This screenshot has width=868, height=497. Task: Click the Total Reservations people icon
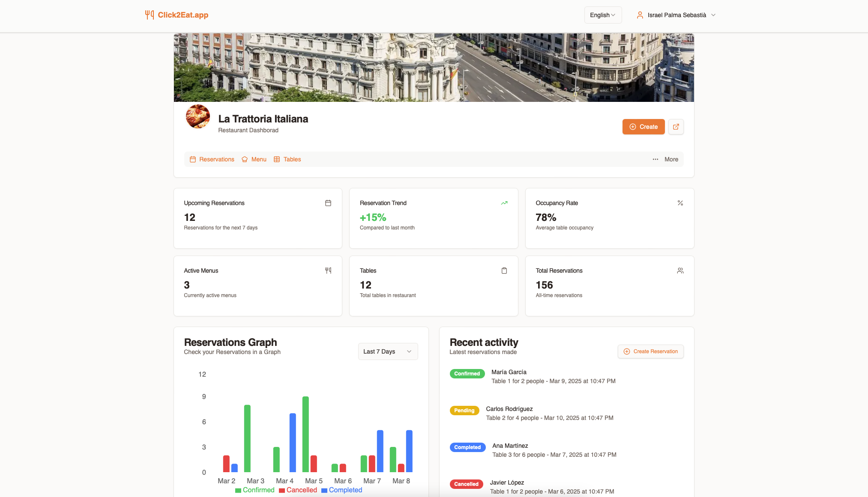click(x=680, y=271)
